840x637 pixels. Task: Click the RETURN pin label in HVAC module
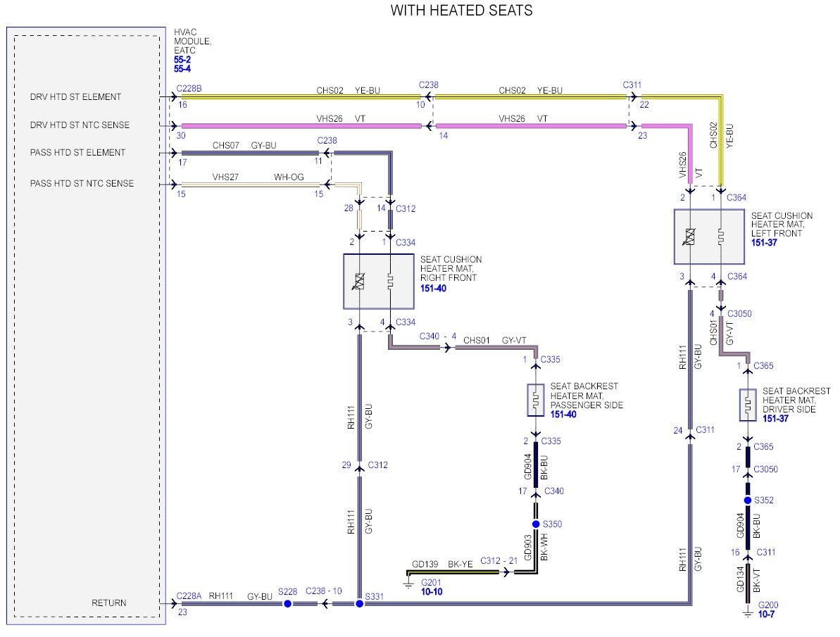[109, 603]
